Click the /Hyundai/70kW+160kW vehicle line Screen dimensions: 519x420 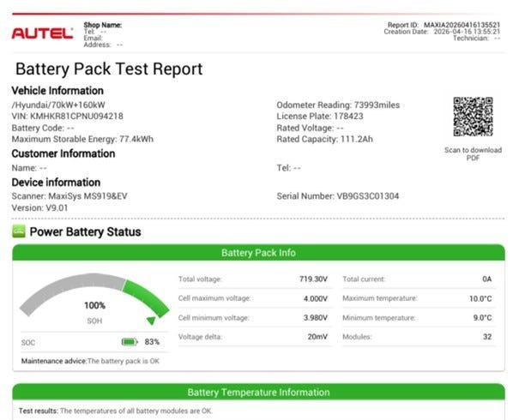tap(58, 105)
